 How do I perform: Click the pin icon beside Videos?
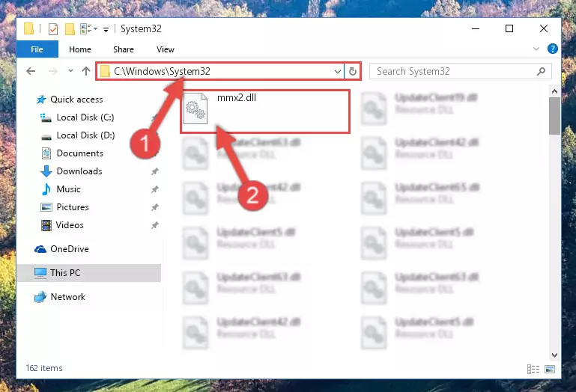155,225
